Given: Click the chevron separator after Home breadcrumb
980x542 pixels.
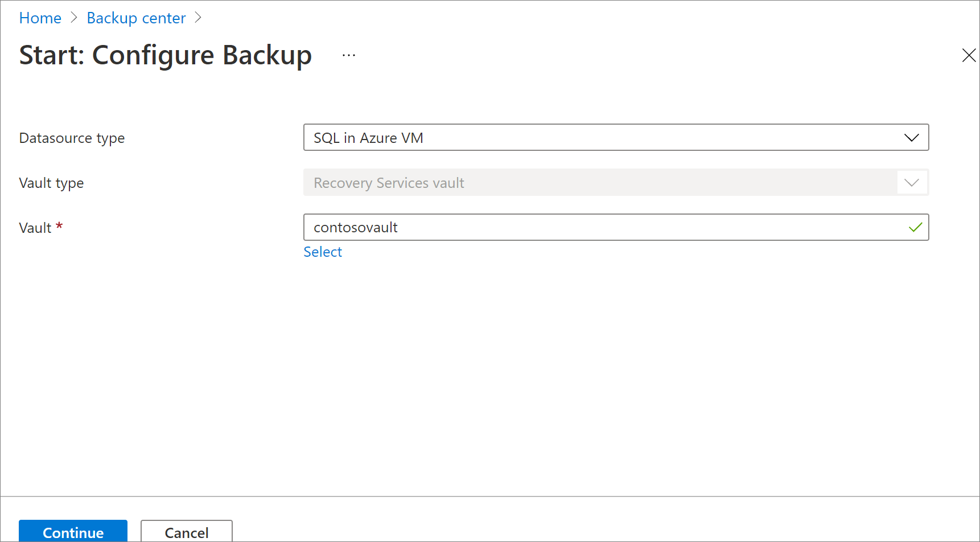Looking at the screenshot, I should coord(74,18).
